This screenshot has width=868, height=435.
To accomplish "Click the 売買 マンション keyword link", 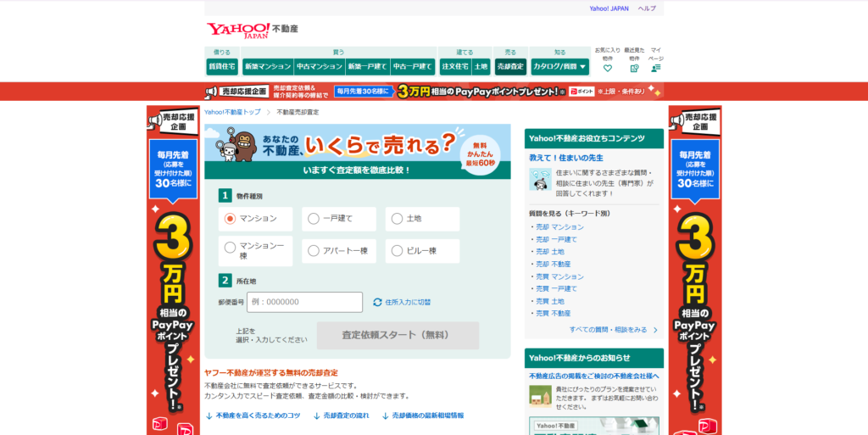I will [x=559, y=276].
